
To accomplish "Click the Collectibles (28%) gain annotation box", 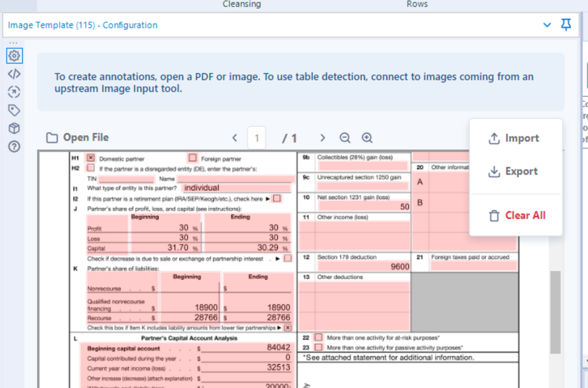I will (363, 166).
